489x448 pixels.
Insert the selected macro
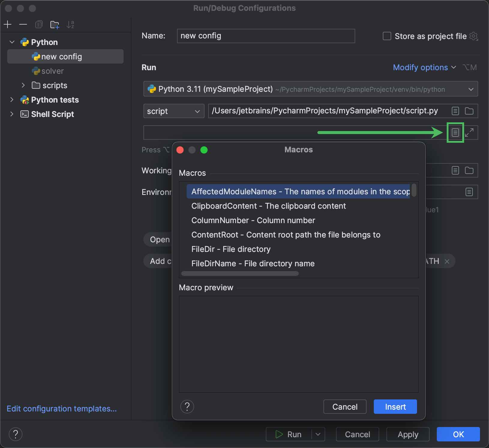(395, 407)
